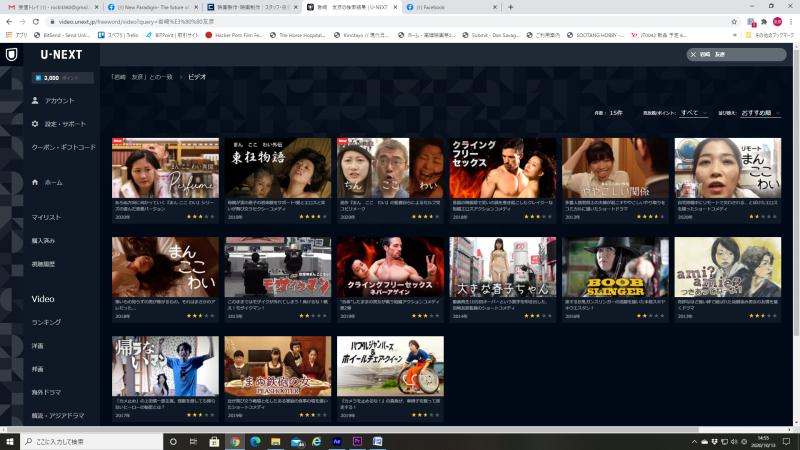Click the browser reload icon
Screen dimensions: 800x450
(36, 21)
